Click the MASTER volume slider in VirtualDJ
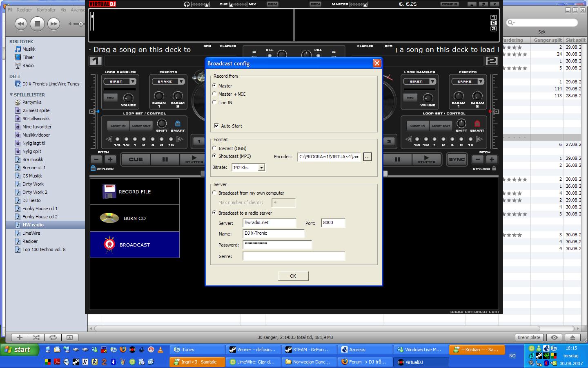 pyautogui.click(x=359, y=4)
